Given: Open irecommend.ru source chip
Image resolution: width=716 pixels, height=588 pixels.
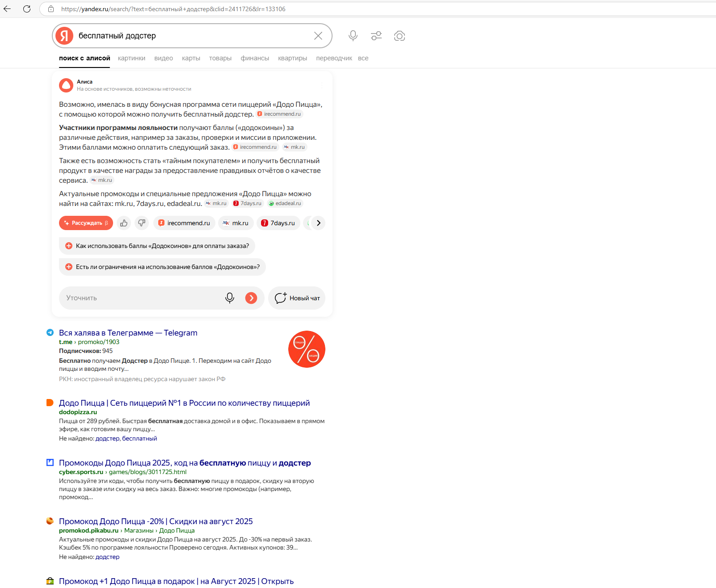Looking at the screenshot, I should pyautogui.click(x=184, y=223).
